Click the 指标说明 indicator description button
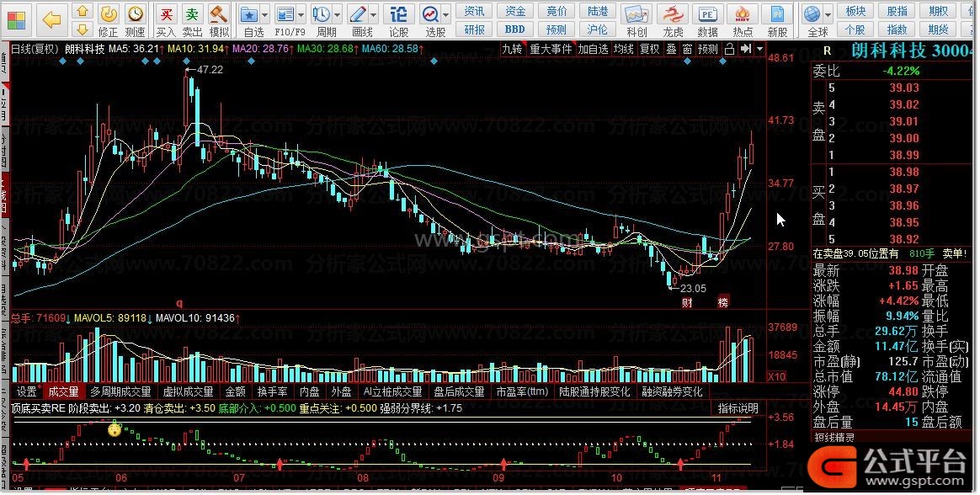 coord(738,409)
